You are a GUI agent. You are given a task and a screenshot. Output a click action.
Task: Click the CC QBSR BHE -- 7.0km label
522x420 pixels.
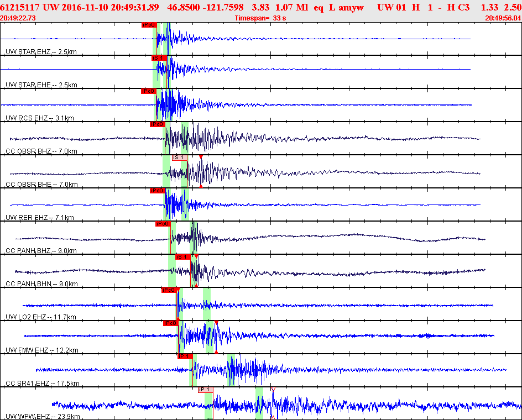pyautogui.click(x=42, y=185)
